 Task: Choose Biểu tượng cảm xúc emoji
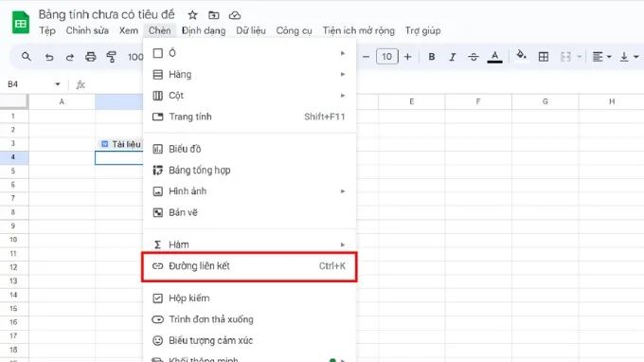249,340
